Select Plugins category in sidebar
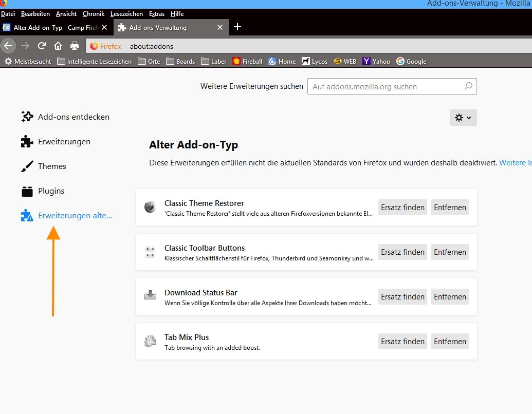Image resolution: width=532 pixels, height=414 pixels. pyautogui.click(x=43, y=191)
